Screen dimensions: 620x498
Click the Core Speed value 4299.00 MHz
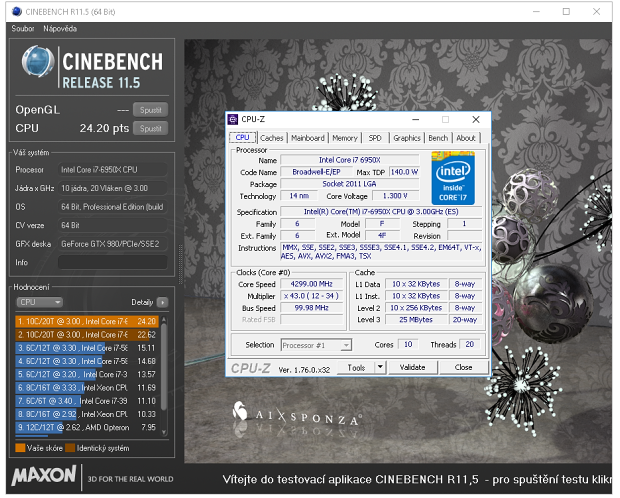pyautogui.click(x=311, y=284)
